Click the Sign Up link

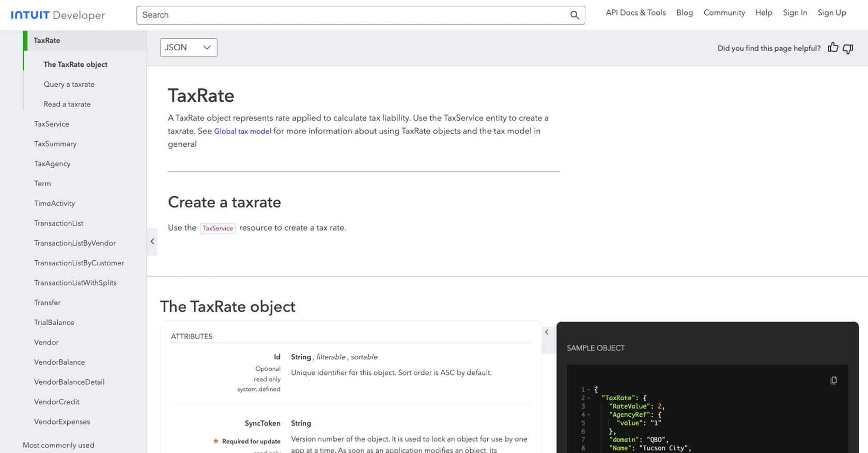[832, 12]
